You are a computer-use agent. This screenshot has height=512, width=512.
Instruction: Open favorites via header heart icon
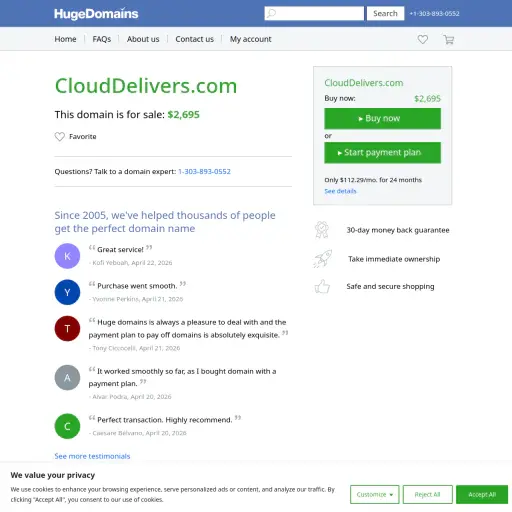click(x=423, y=39)
